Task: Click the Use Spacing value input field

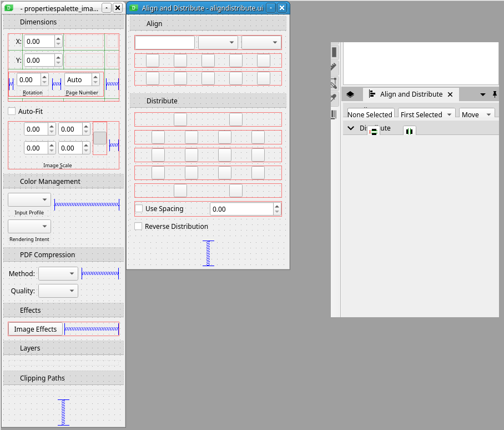Action: click(241, 209)
